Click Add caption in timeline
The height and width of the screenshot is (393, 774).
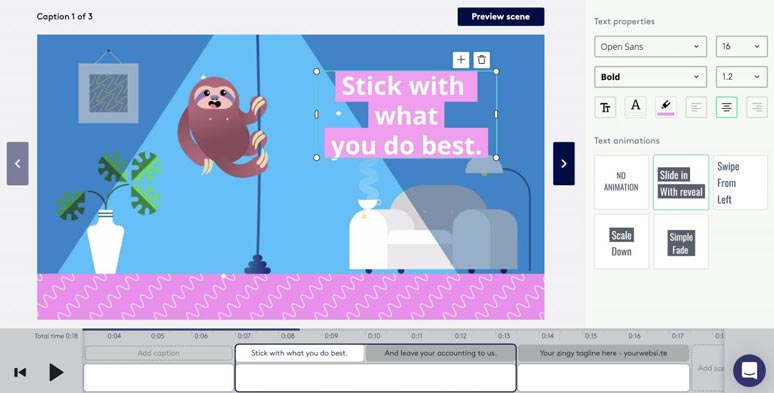pyautogui.click(x=158, y=353)
